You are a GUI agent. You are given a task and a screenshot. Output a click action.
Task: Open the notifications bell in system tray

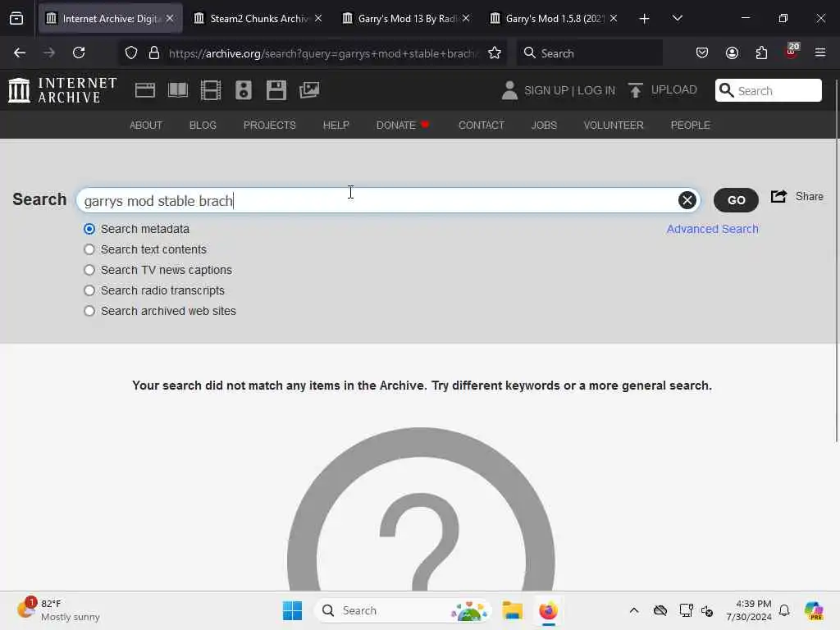pyautogui.click(x=784, y=610)
